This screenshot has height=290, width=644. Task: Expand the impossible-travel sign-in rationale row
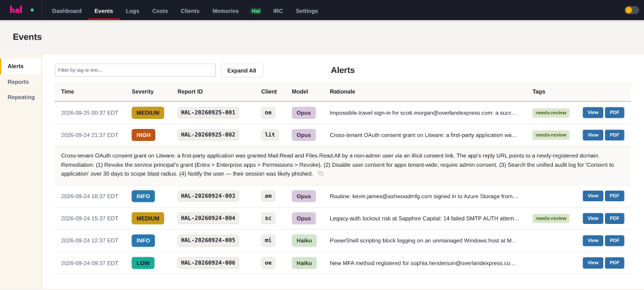(423, 113)
